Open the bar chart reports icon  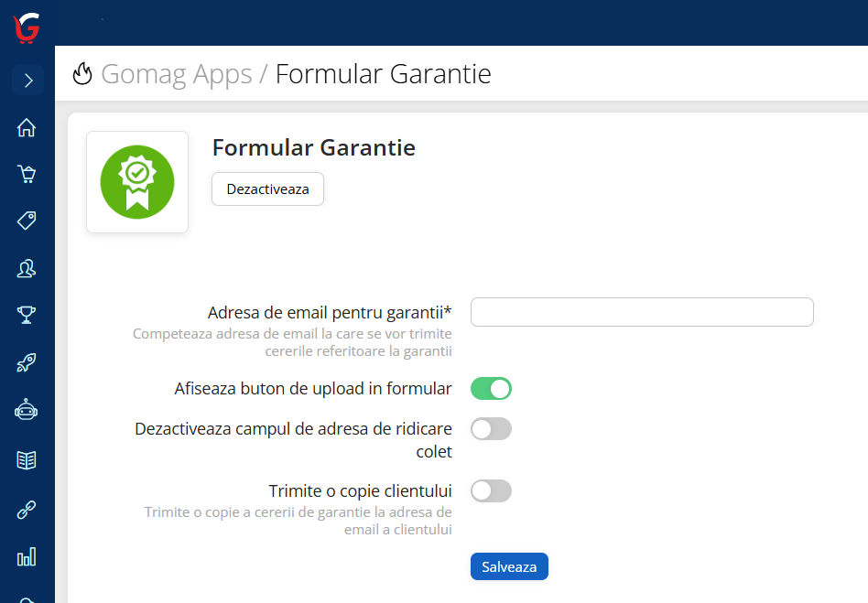(27, 556)
